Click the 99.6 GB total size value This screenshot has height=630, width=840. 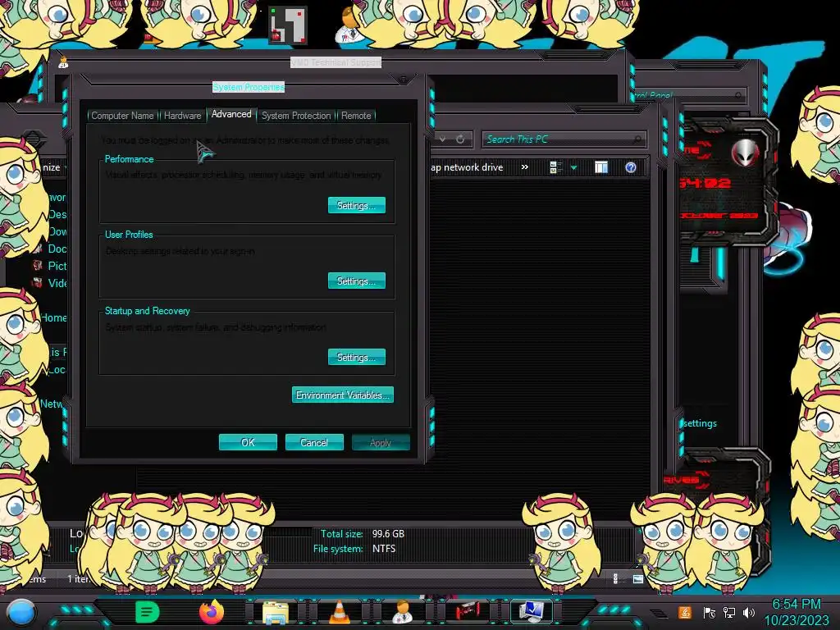click(388, 534)
